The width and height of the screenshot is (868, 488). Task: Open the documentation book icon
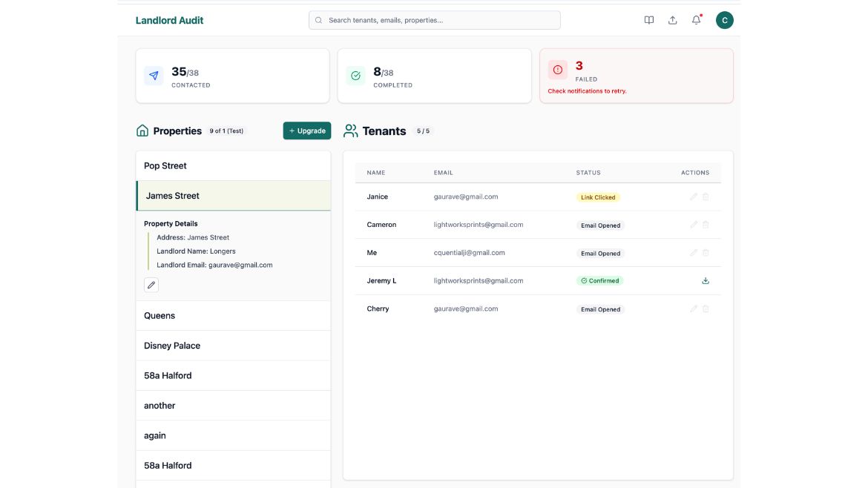tap(649, 20)
